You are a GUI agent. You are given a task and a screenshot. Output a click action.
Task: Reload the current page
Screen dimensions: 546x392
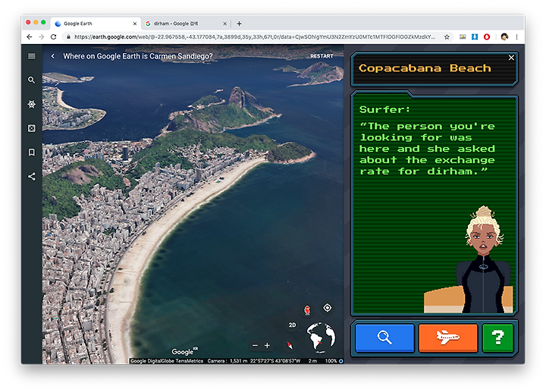tap(53, 36)
